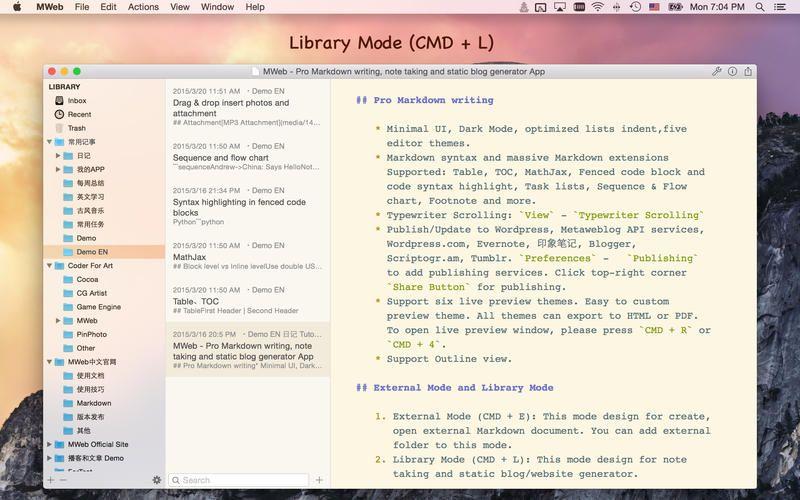
Task: Open 'Syntax highlighting in fenced code blocks' note
Action: [248, 206]
